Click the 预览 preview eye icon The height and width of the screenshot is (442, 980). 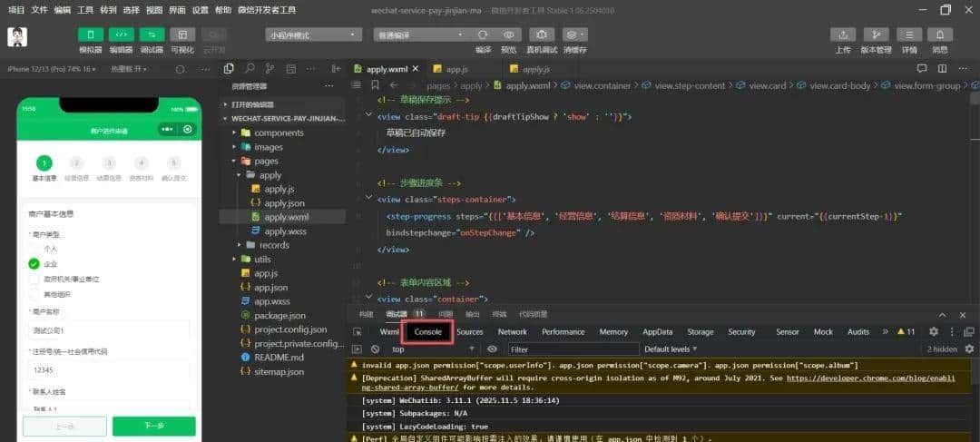509,35
